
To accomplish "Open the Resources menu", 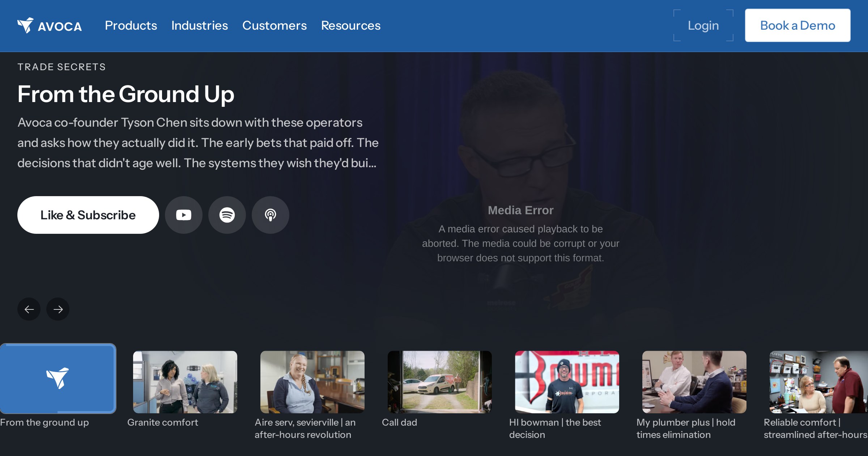I will (351, 26).
